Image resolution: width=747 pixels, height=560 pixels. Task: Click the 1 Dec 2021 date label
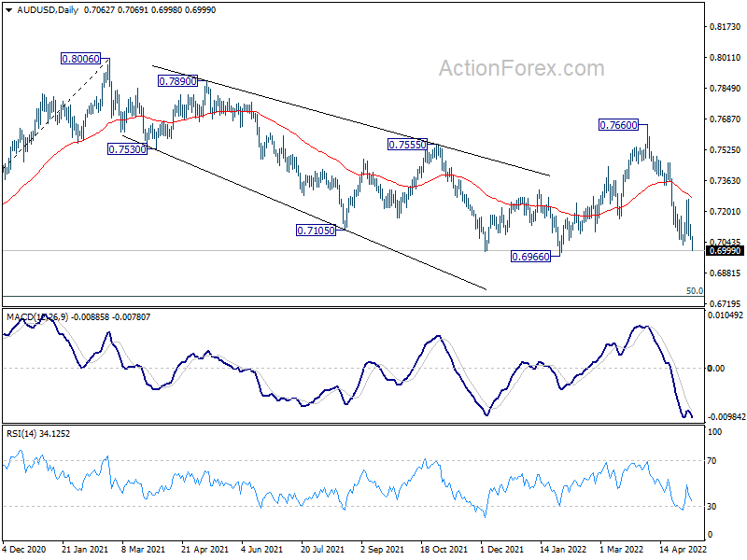[x=501, y=550]
